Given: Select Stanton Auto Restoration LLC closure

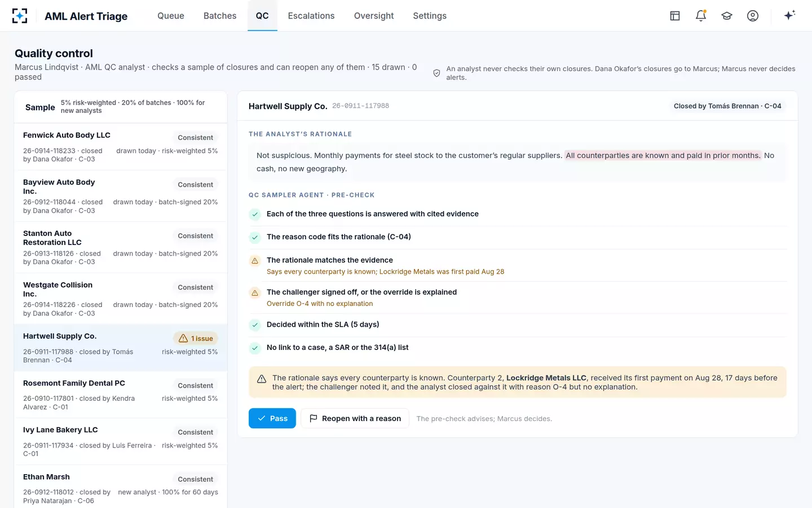Looking at the screenshot, I should pyautogui.click(x=121, y=247).
